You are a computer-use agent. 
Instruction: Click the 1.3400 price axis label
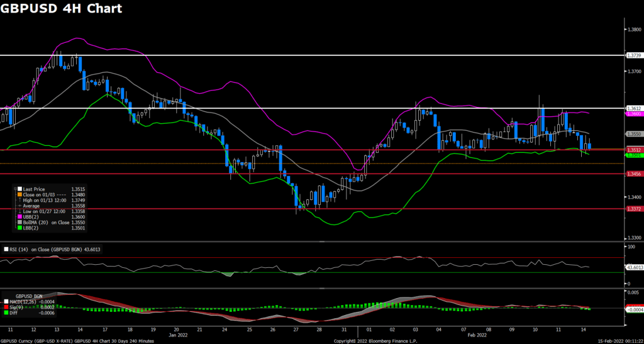pyautogui.click(x=635, y=197)
